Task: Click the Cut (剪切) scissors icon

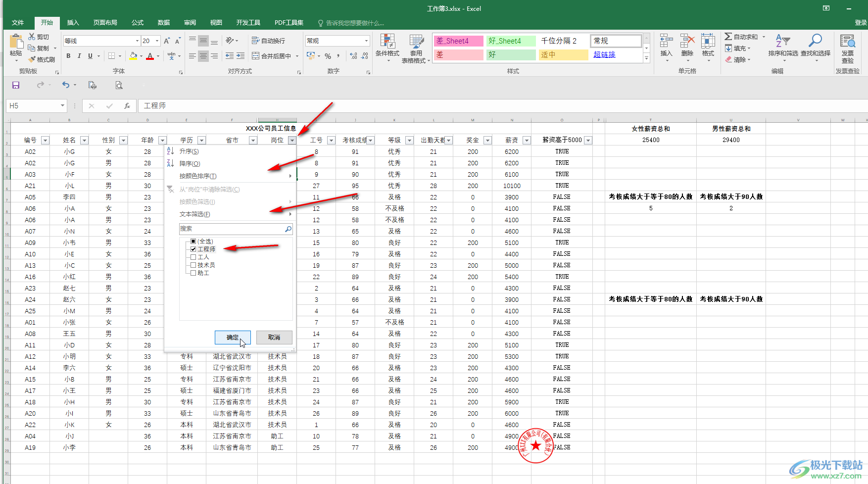Action: [x=32, y=37]
